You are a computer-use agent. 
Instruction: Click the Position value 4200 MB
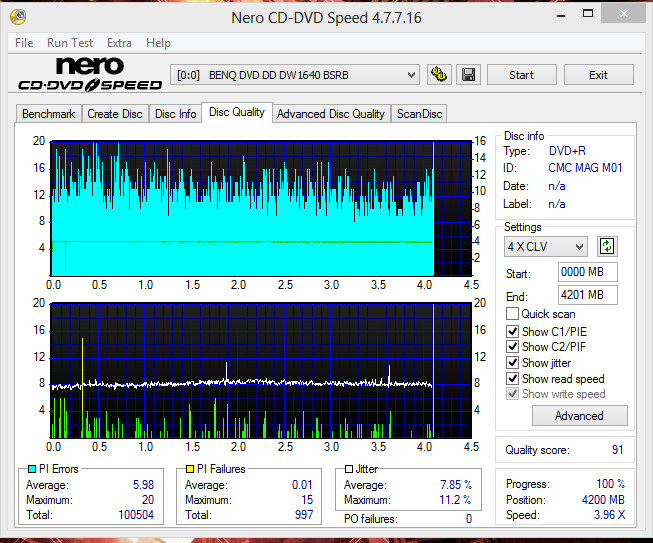[x=603, y=500]
